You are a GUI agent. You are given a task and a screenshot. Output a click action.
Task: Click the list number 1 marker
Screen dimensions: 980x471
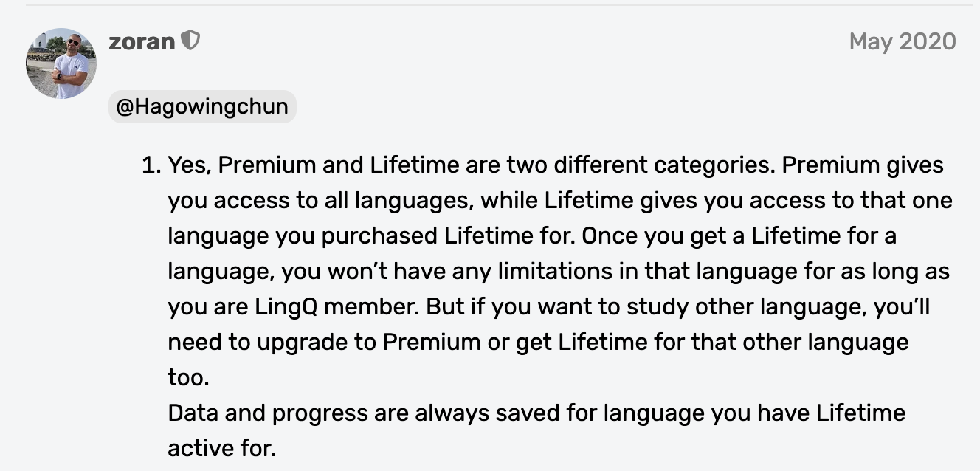pos(151,165)
